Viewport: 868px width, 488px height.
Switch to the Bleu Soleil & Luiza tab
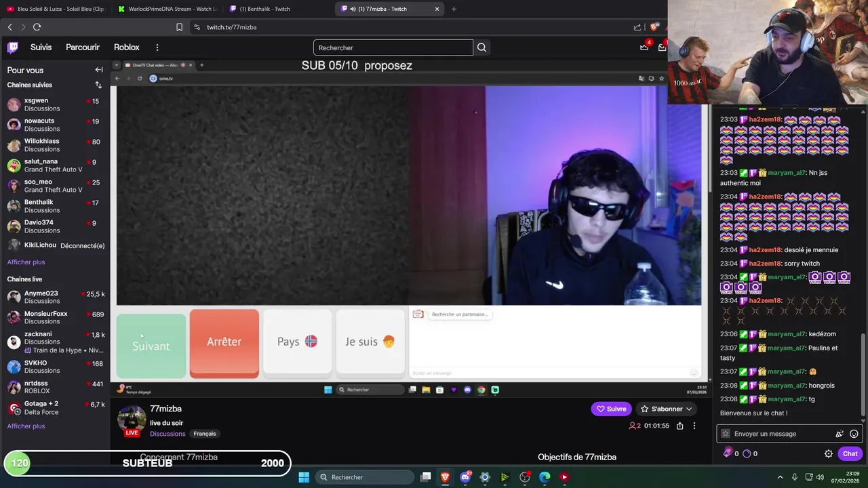coord(56,9)
